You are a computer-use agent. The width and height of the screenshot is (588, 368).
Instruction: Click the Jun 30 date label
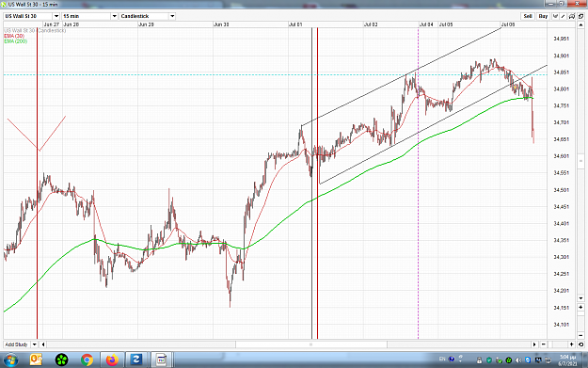tap(221, 24)
